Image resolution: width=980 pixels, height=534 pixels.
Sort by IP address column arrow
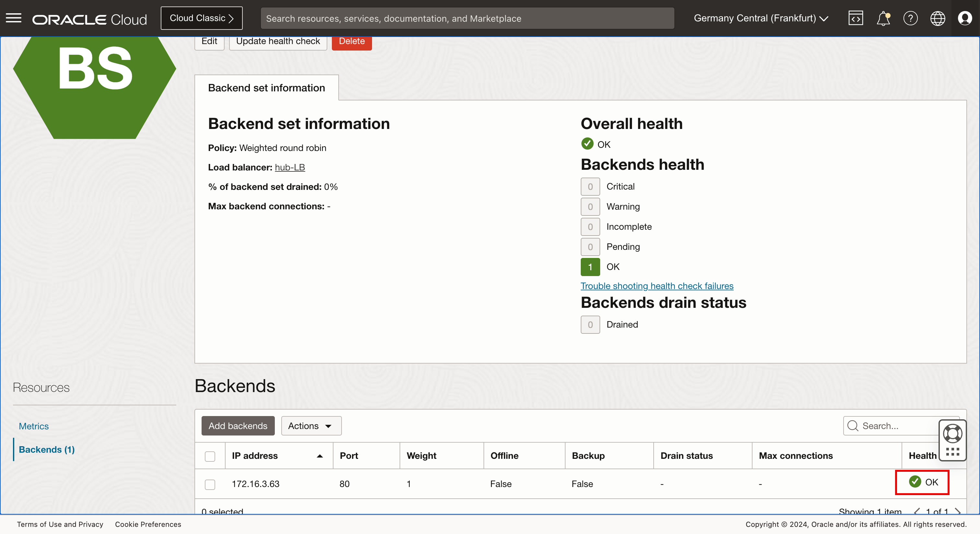click(x=320, y=456)
